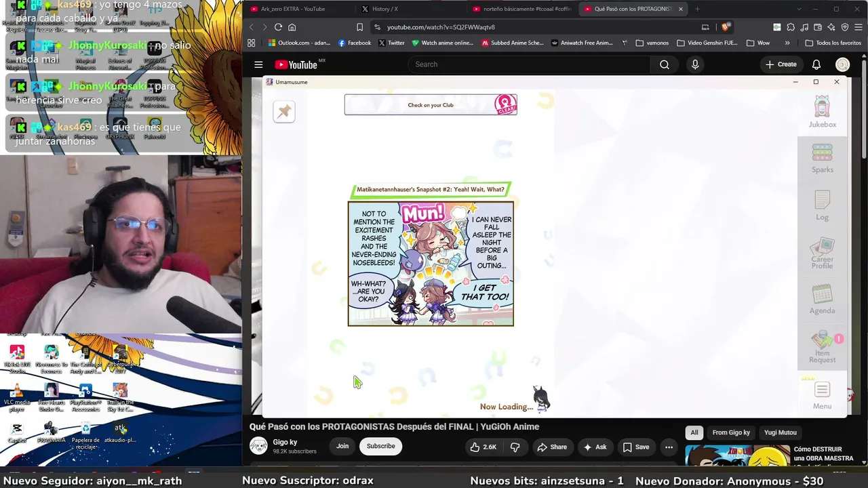Bookmark this page in address bar
The image size is (868, 488).
(x=359, y=27)
